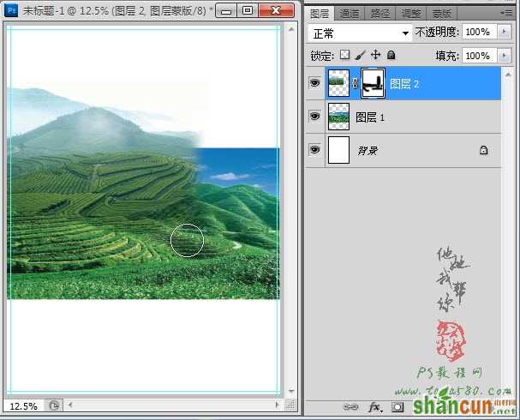
Task: Click the Link Layers chain icon
Action: 350,407
